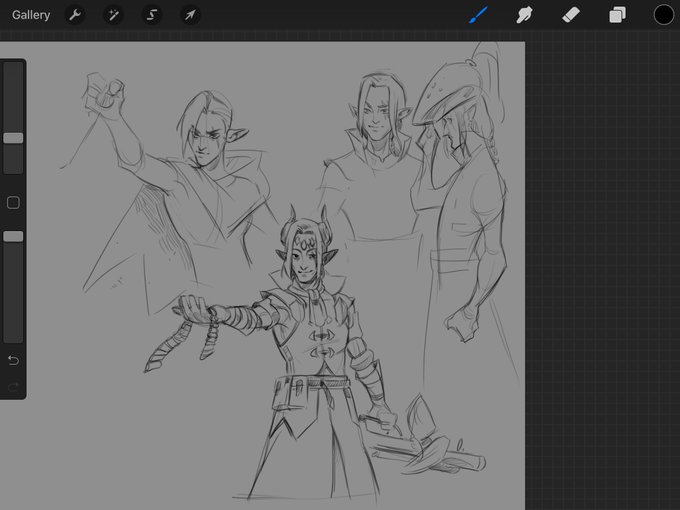Return to the Gallery
Image resolution: width=680 pixels, height=510 pixels.
31,15
